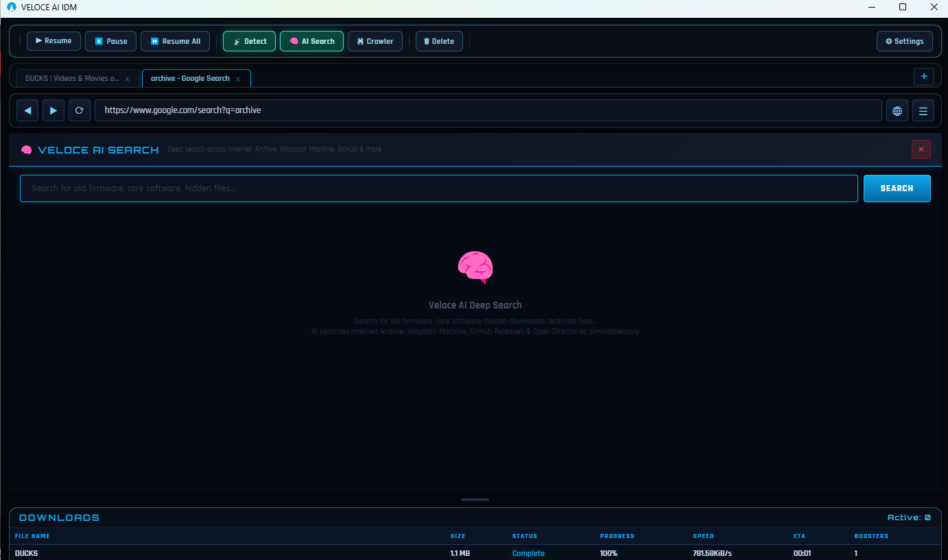
Task: Click the FILE NAME column header
Action: 32,536
